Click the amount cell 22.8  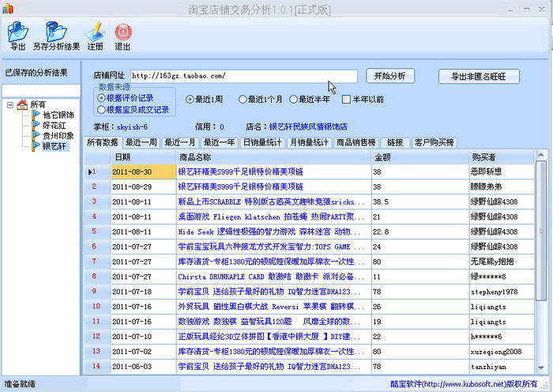pos(420,232)
